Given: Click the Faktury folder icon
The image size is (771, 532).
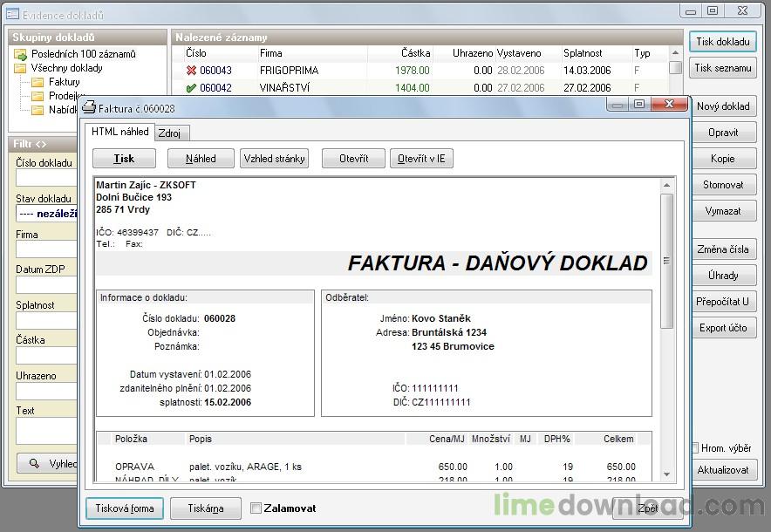Looking at the screenshot, I should 38,82.
